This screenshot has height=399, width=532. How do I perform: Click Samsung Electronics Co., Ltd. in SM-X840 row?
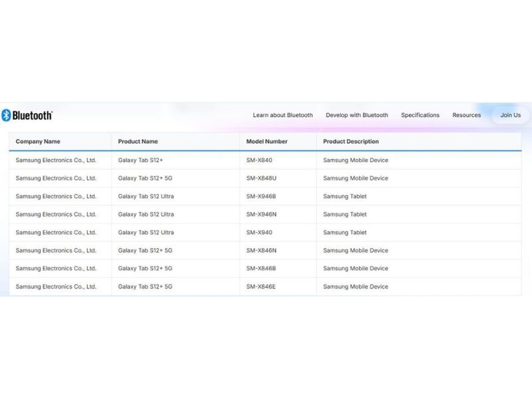pos(56,160)
